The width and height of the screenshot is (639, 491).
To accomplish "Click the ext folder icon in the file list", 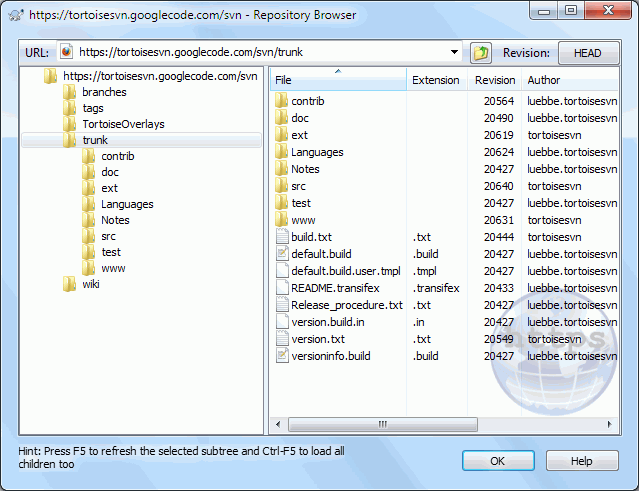I will [x=282, y=135].
